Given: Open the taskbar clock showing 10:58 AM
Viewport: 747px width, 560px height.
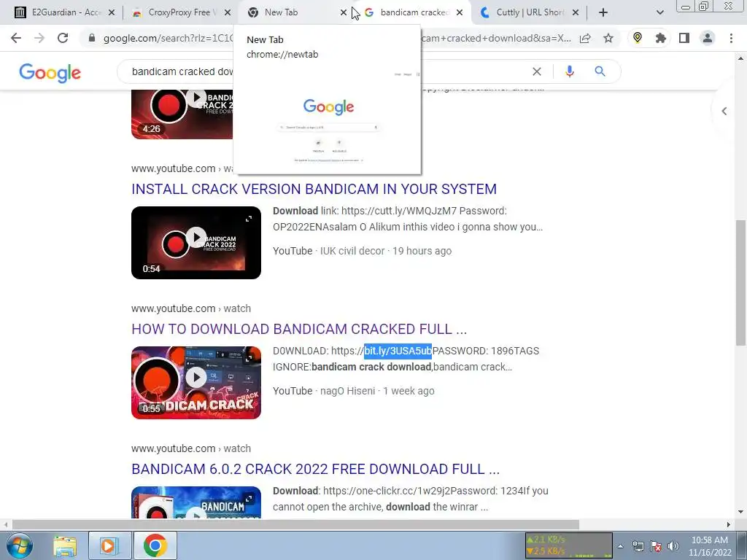Looking at the screenshot, I should click(709, 546).
